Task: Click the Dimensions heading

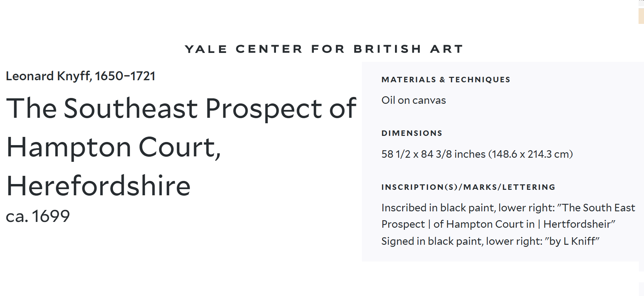Action: pyautogui.click(x=412, y=133)
